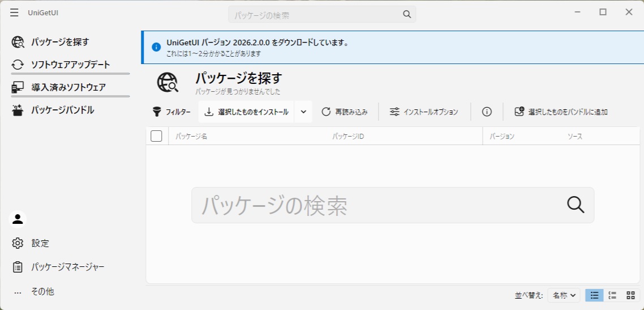
Task: Sort by the パッケージID column header
Action: [x=348, y=137]
